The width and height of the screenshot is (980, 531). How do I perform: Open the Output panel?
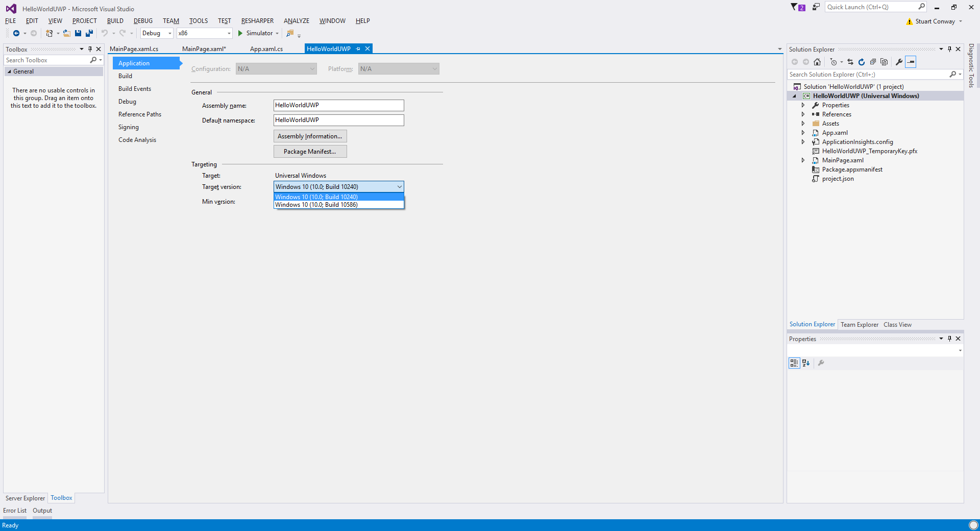coord(42,511)
